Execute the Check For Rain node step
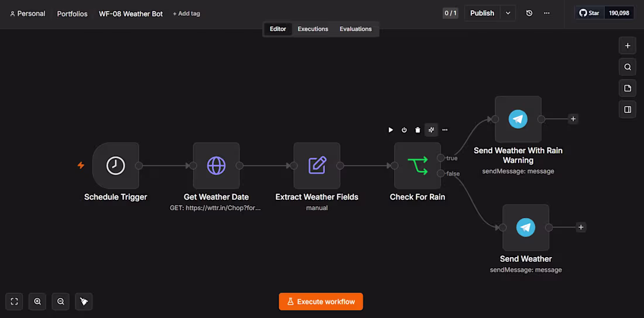The image size is (644, 318). [390, 130]
